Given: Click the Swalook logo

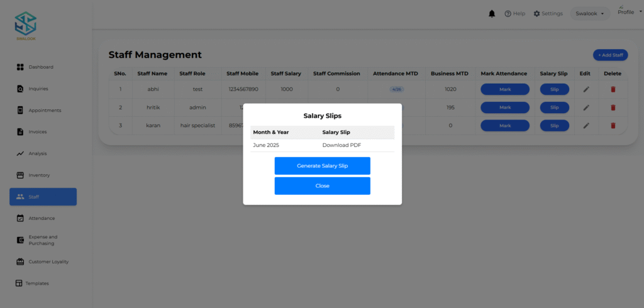Looking at the screenshot, I should (26, 25).
